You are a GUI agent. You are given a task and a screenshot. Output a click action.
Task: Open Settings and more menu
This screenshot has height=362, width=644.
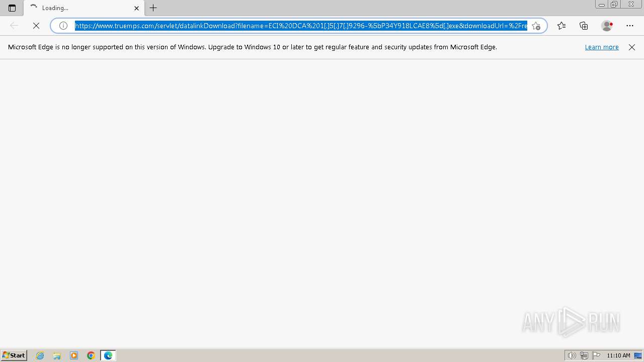pos(630,26)
